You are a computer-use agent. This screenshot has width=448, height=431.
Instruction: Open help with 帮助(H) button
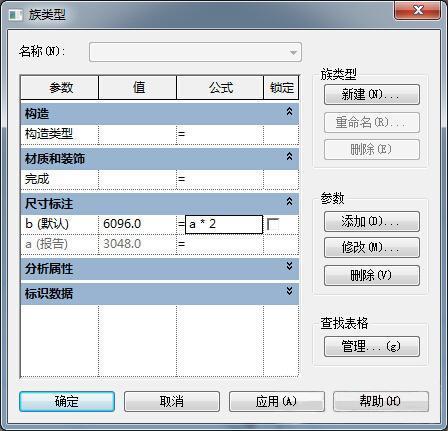[x=381, y=401]
